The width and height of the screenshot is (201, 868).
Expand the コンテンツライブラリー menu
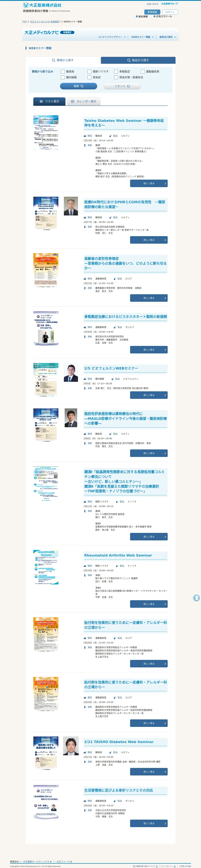point(112,37)
